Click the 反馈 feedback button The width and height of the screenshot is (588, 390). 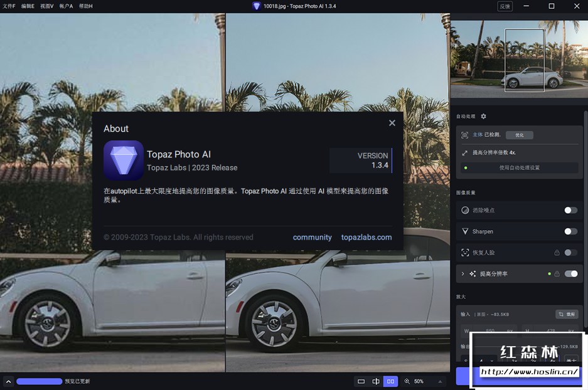tap(505, 6)
